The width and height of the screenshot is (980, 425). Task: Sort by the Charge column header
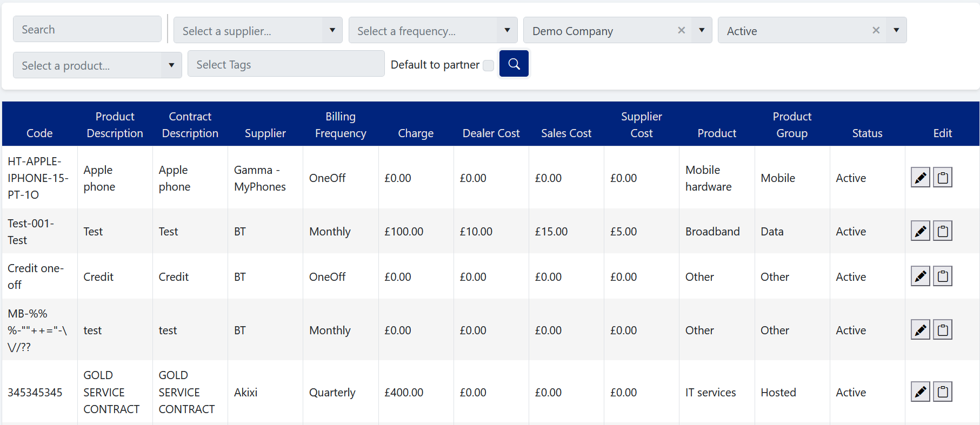click(416, 133)
